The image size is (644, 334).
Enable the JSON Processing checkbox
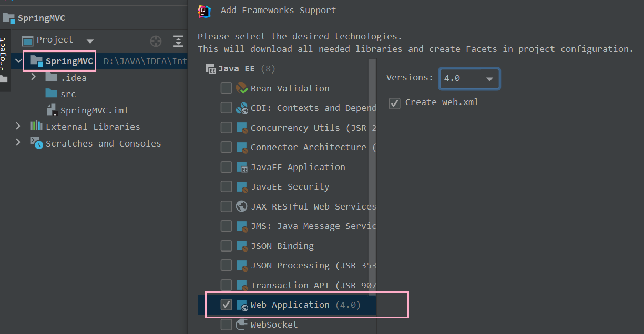tap(226, 266)
